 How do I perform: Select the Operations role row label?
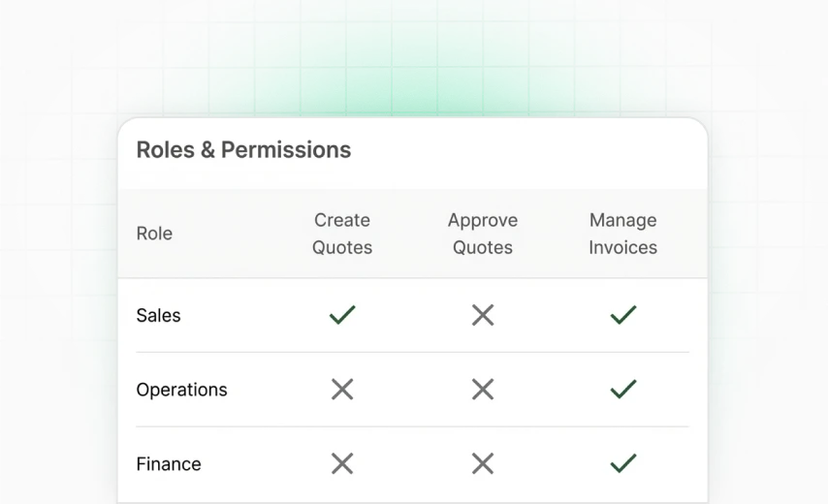pos(181,390)
